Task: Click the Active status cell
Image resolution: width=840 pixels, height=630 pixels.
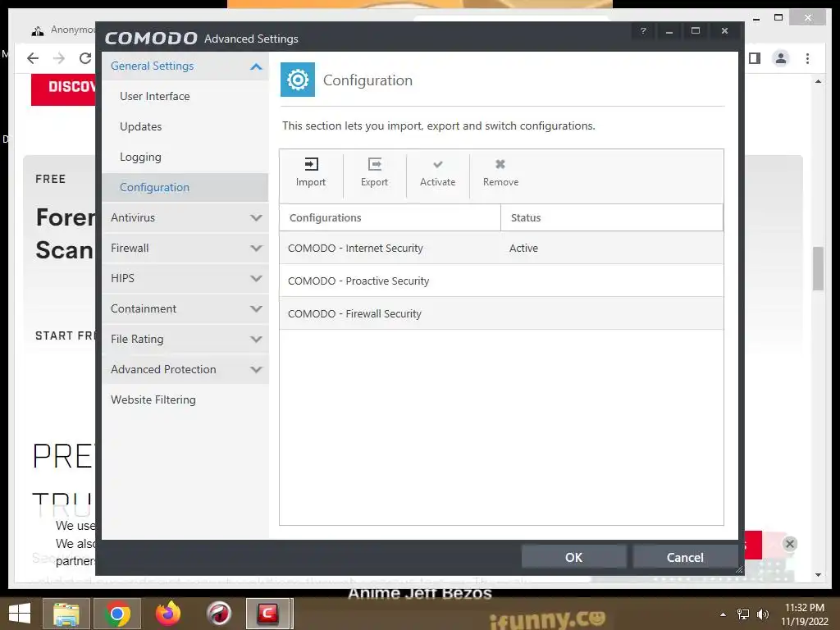Action: 523,248
